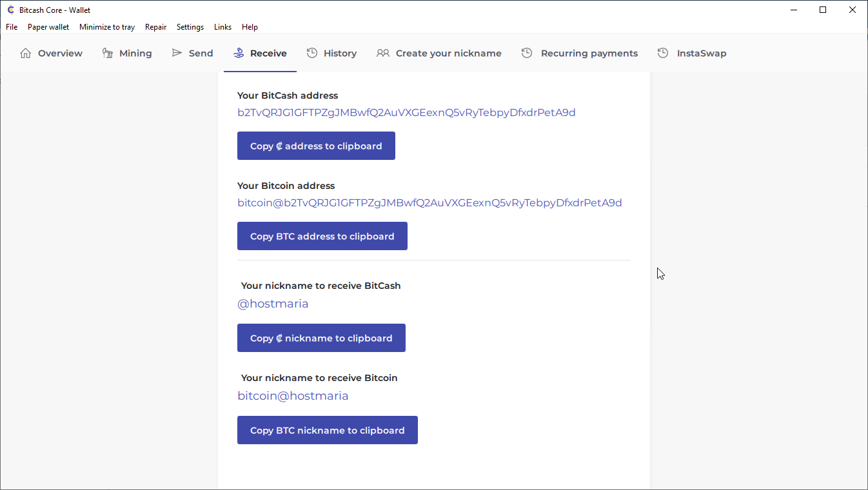Select Minimize to tray menu
Screen dimensions: 868x490
pos(107,27)
